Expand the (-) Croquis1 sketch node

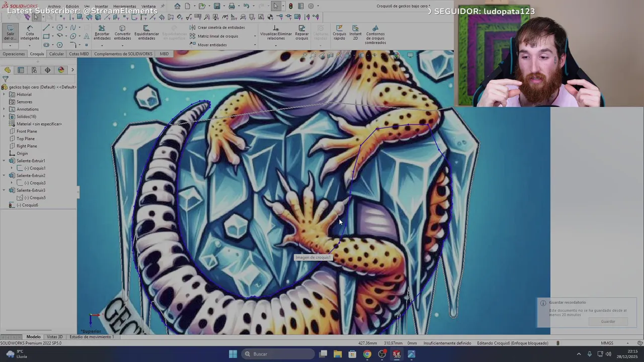tap(13, 168)
